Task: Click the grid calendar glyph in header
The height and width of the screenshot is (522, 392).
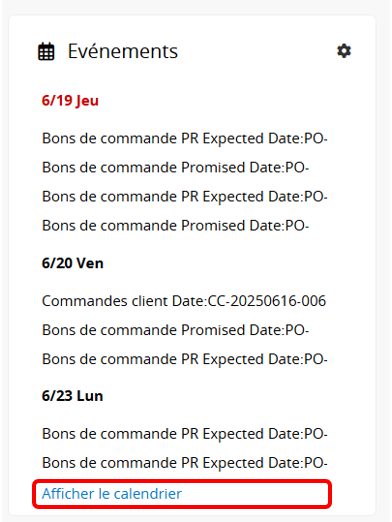Action: [46, 52]
